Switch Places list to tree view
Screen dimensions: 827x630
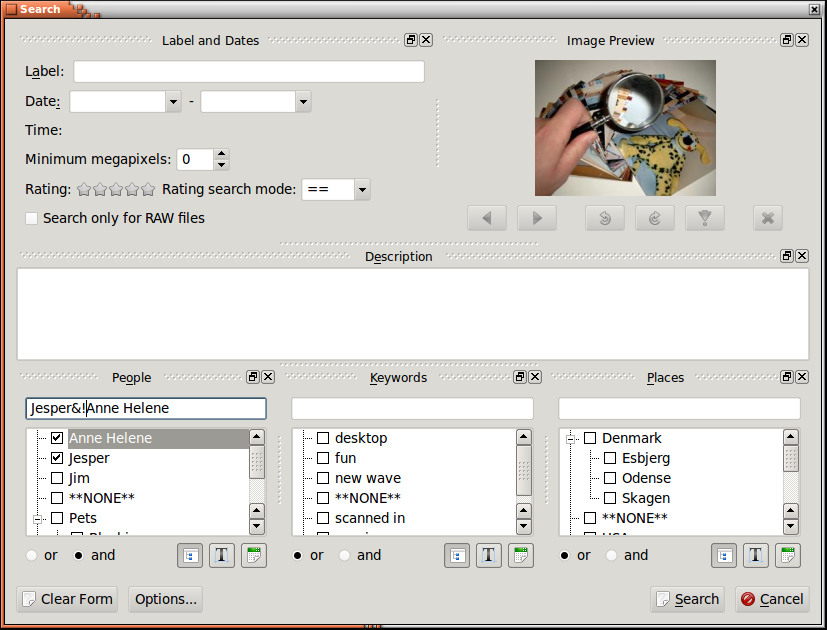724,556
